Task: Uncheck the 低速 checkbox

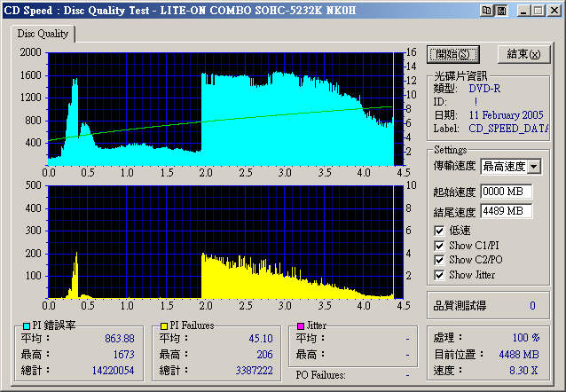Action: pyautogui.click(x=439, y=231)
